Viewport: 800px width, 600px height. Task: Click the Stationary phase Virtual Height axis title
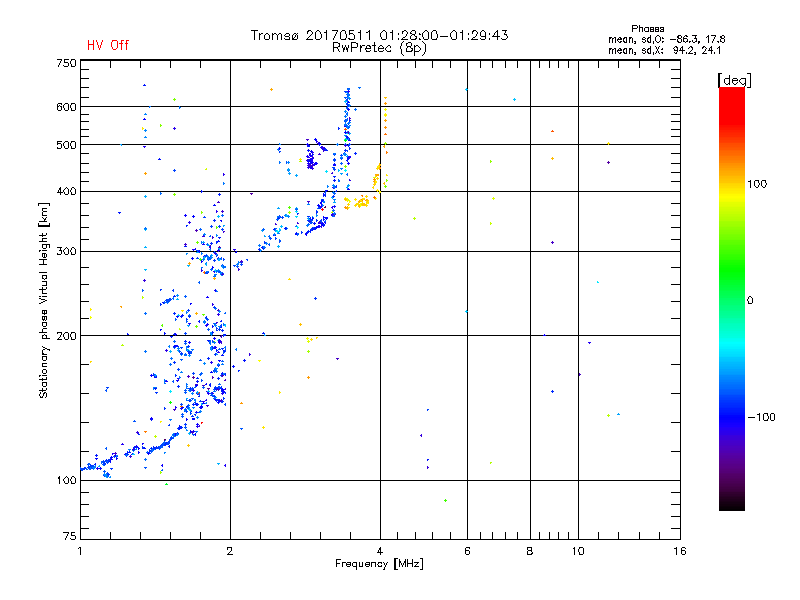43,300
